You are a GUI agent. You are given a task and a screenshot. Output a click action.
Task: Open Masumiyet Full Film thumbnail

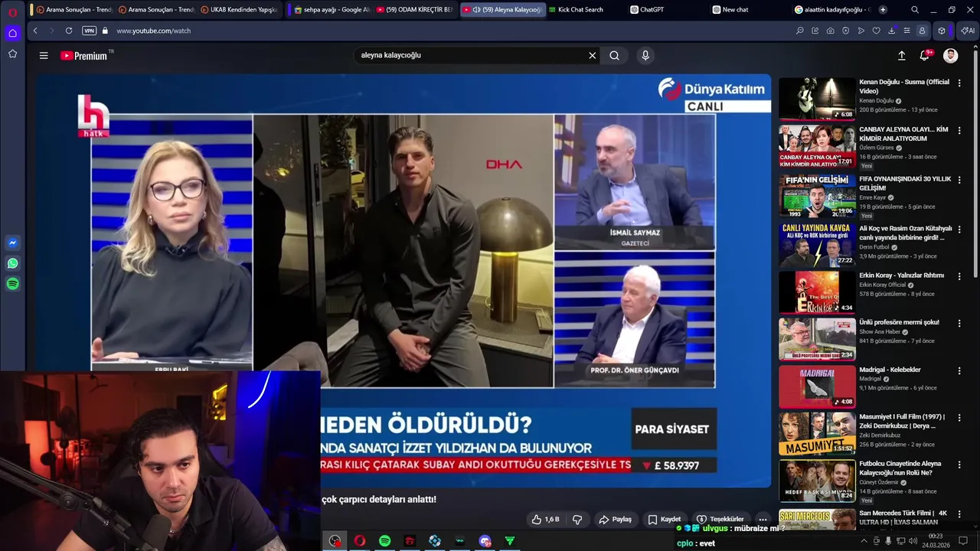817,434
